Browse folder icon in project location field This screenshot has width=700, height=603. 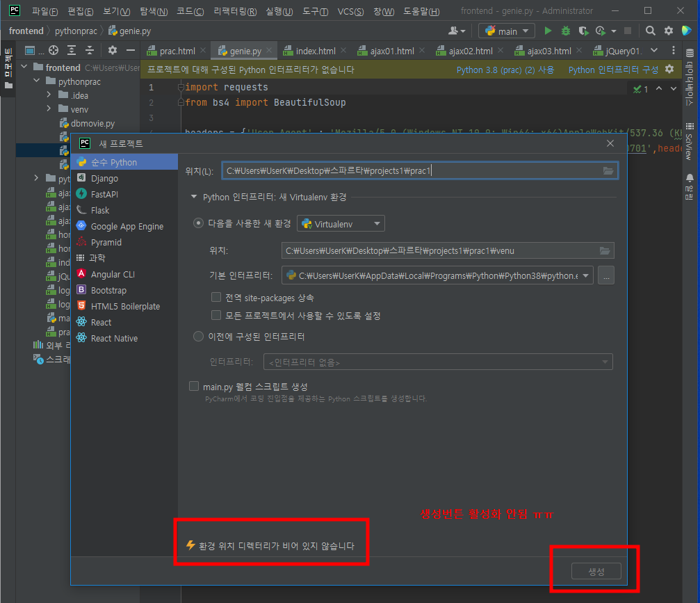point(608,170)
